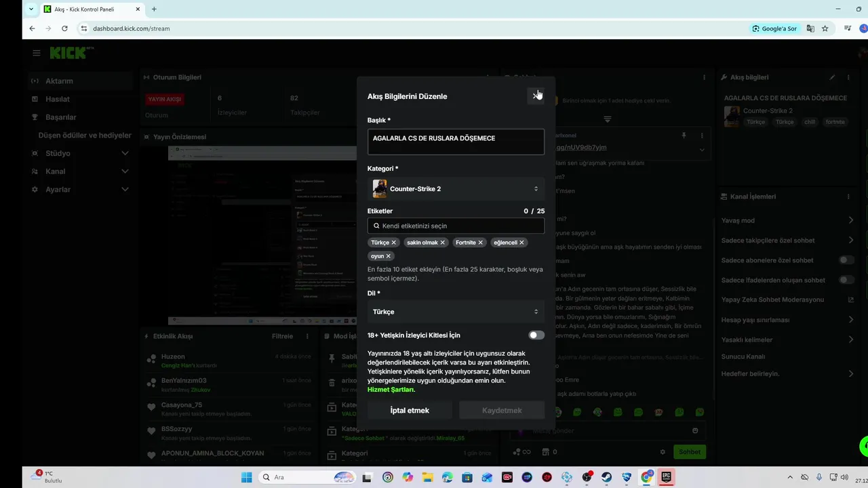868x488 pixels.
Task: Select Aktarım in the sidebar
Action: click(80, 81)
